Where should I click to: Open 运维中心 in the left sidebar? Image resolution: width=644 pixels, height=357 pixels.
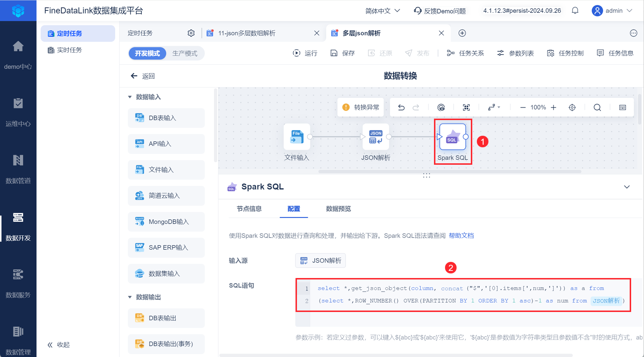point(18,112)
